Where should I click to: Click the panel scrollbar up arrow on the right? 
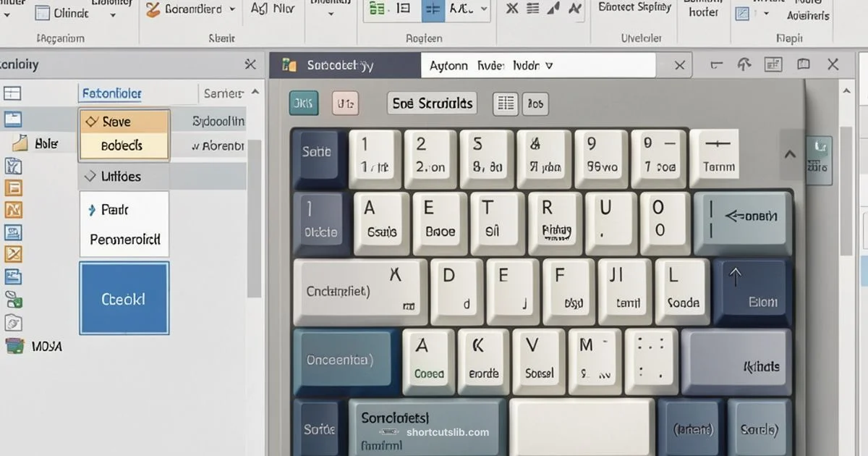(846, 91)
